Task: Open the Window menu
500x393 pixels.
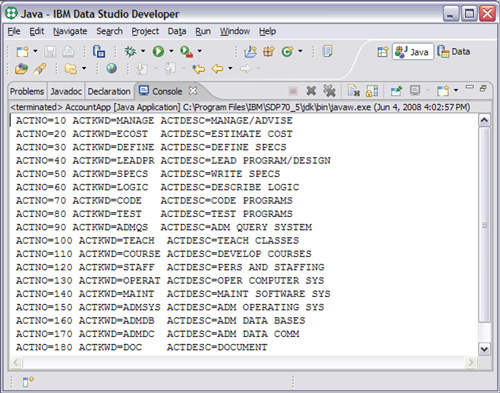Action: [x=235, y=31]
